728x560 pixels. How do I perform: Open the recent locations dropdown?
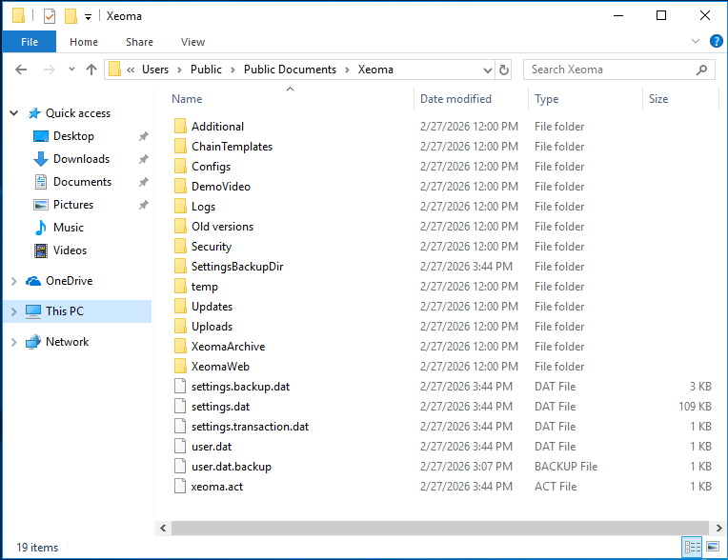click(x=71, y=70)
